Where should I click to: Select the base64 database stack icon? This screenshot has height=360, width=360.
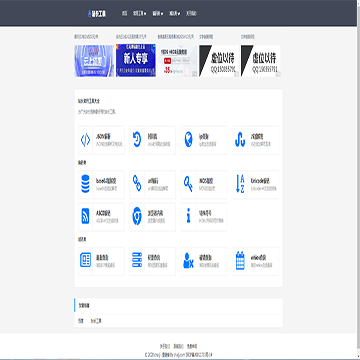tap(85, 184)
